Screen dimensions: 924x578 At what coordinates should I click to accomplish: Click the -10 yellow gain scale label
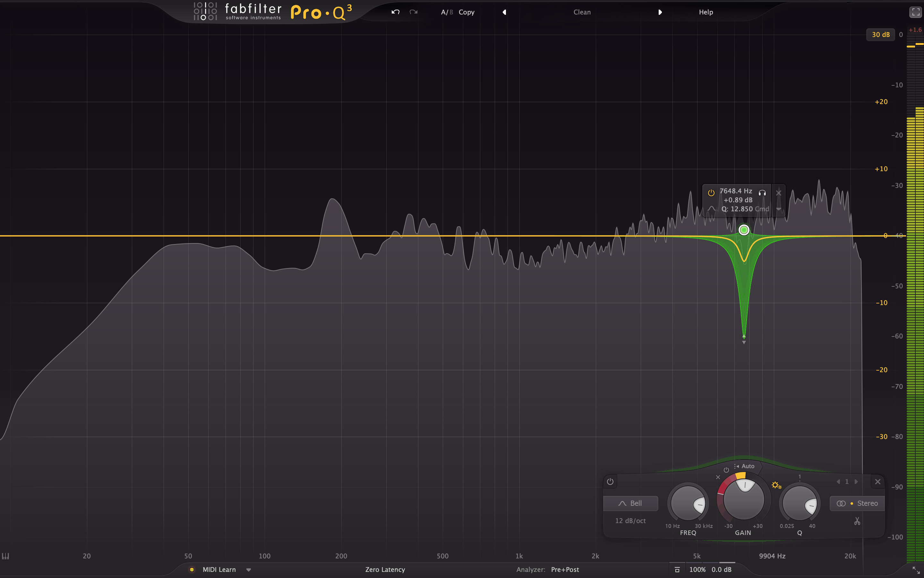[881, 303]
